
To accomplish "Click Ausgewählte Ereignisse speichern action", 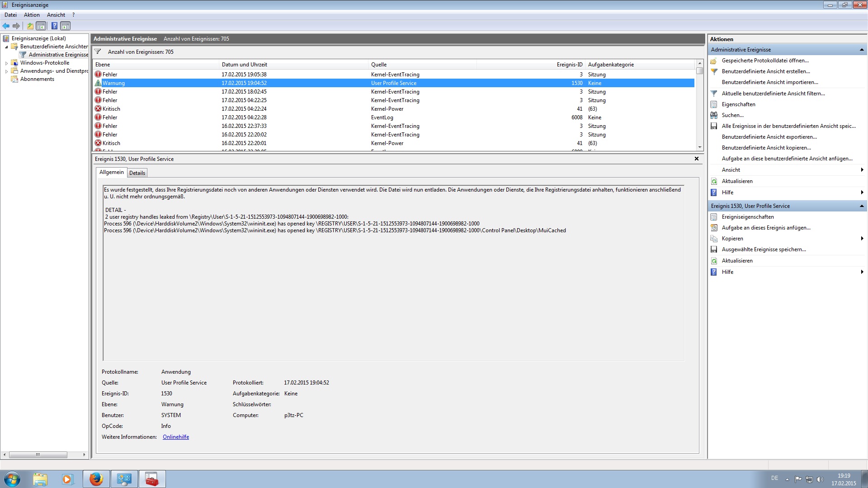I will [764, 249].
